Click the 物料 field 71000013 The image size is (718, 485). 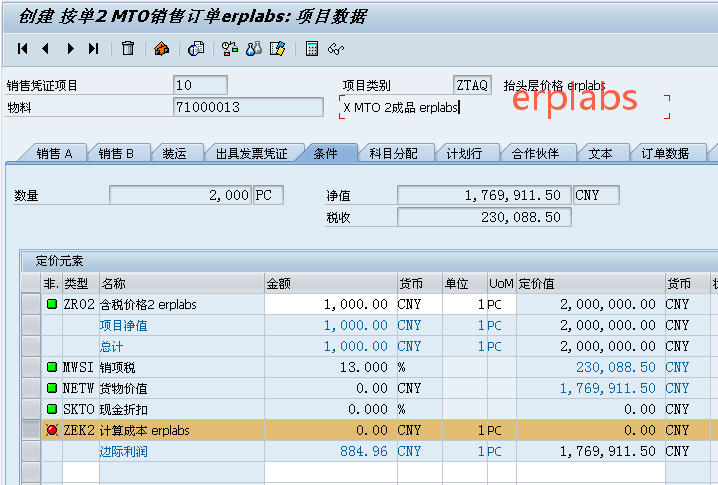[x=248, y=107]
